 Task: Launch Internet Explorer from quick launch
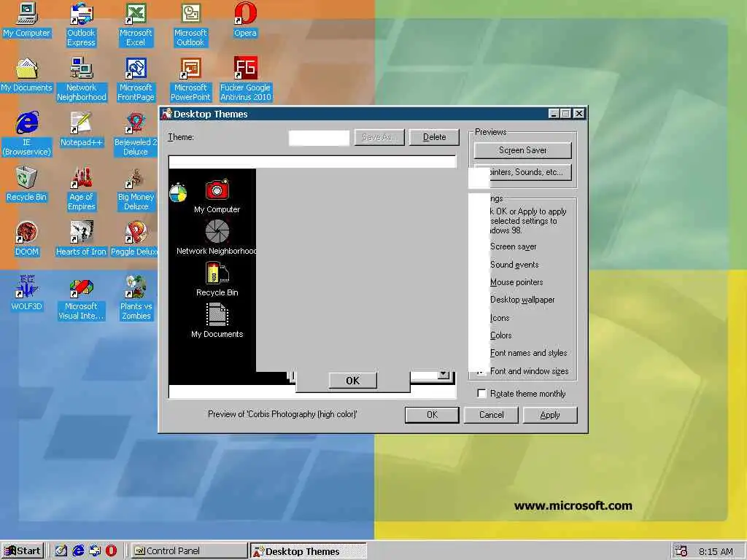[x=77, y=551]
